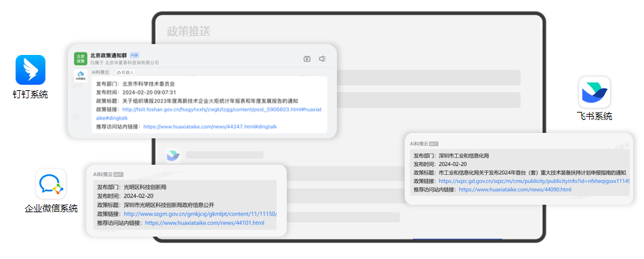Open the huaxiataike news/44090 link
Viewport: 644px width, 259px height.
point(515,190)
